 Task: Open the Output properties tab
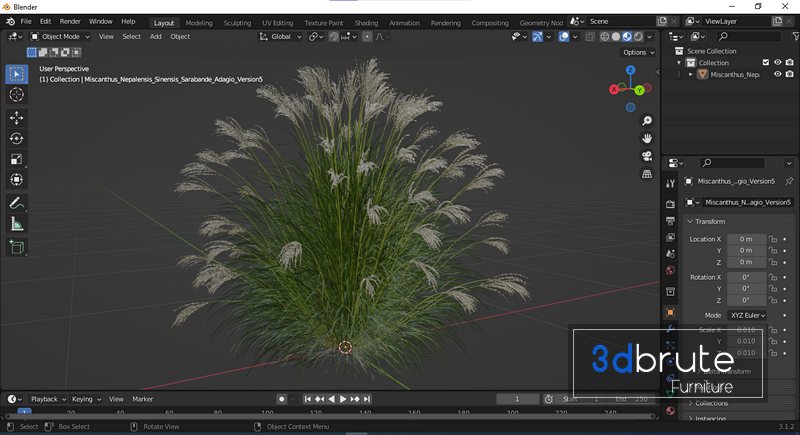pos(670,221)
